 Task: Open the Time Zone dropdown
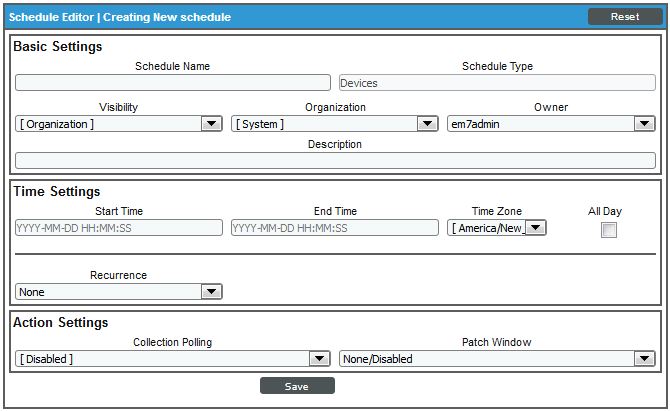tap(497, 228)
